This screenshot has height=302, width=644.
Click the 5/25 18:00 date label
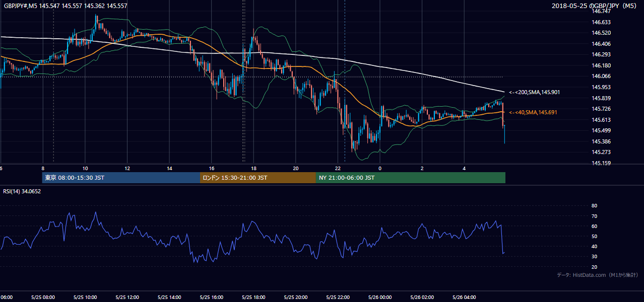point(253,297)
